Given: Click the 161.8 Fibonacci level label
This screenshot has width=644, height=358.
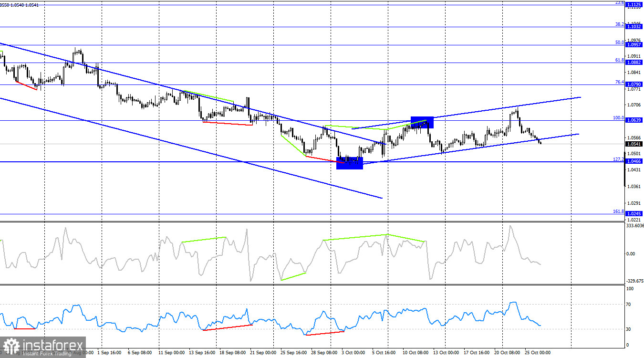Looking at the screenshot, I should (619, 211).
